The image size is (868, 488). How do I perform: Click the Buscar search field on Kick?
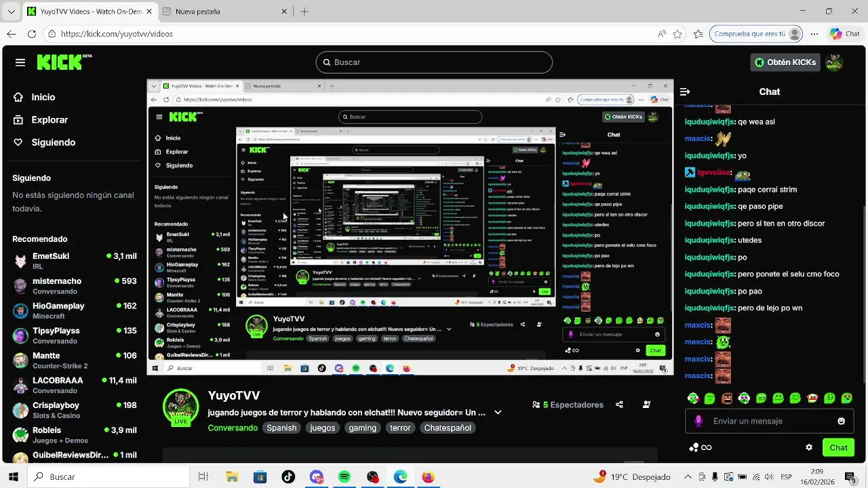click(x=434, y=62)
